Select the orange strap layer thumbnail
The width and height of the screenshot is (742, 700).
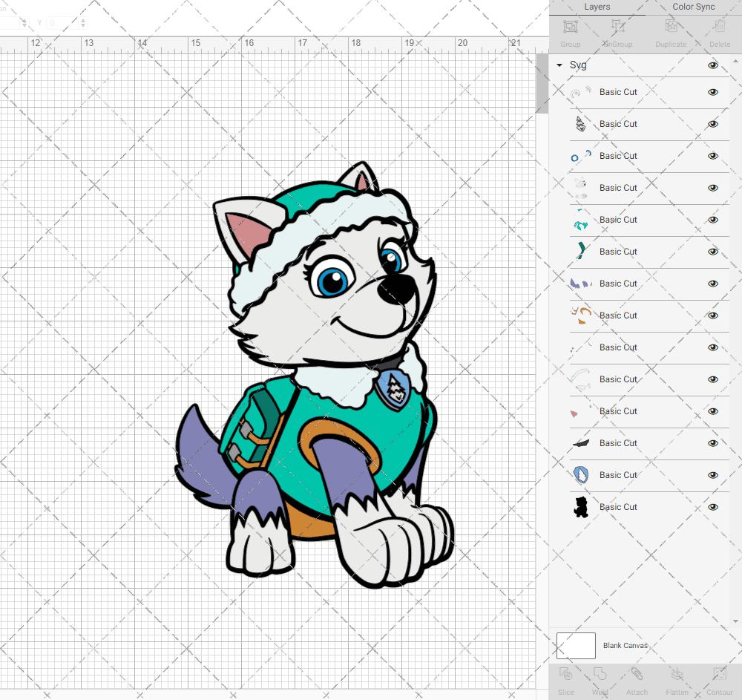click(x=581, y=315)
